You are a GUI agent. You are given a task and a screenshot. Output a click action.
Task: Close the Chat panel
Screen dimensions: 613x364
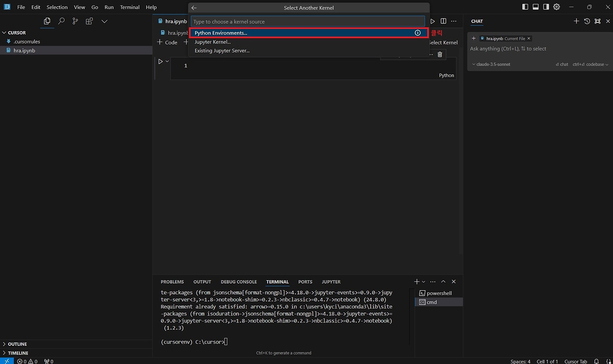[608, 21]
